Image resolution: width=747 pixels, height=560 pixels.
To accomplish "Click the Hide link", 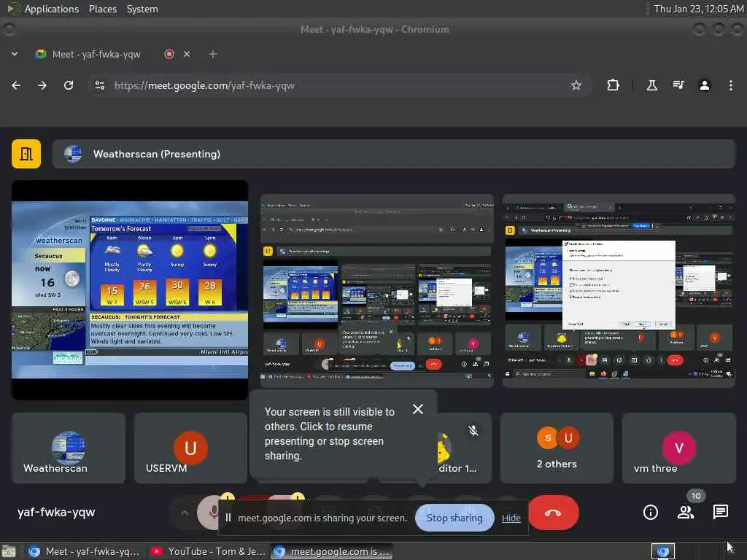I will (x=511, y=518).
